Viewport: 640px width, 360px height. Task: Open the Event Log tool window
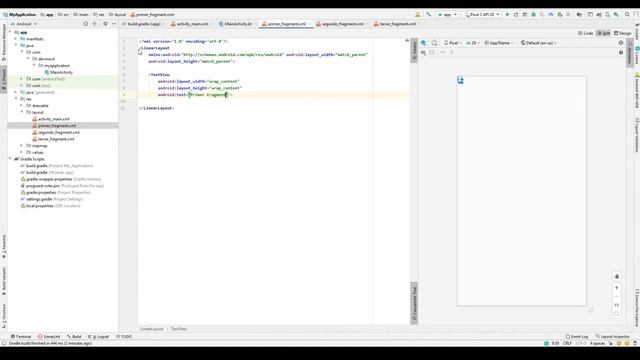pyautogui.click(x=577, y=337)
